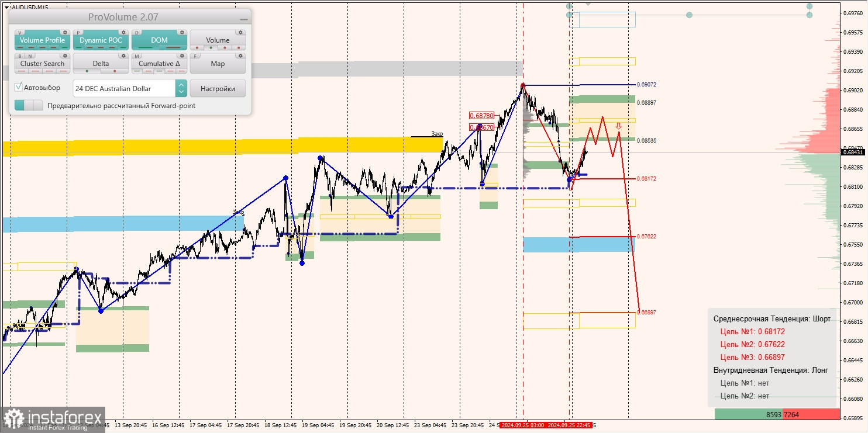This screenshot has height=433, width=868.
Task: Open Dynamic POC gear settings
Action: click(123, 32)
